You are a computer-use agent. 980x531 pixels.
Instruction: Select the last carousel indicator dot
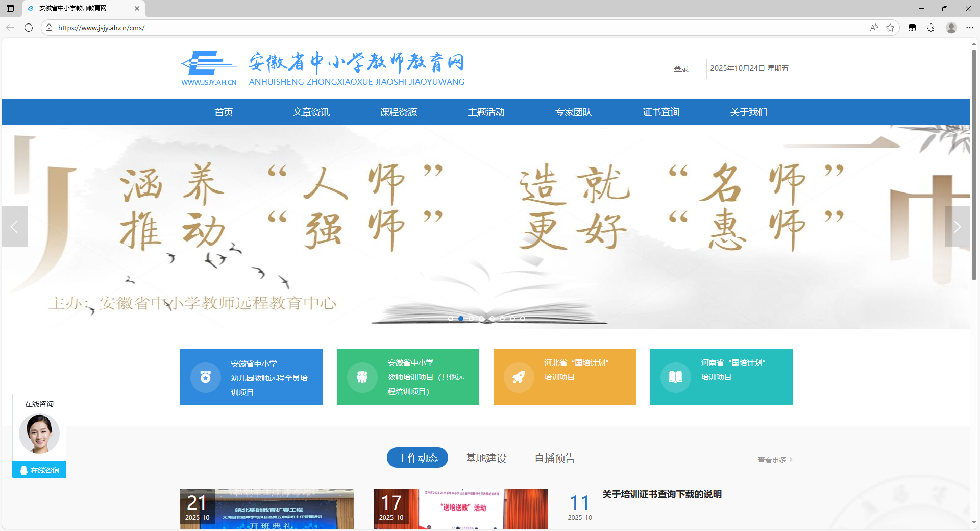coord(523,319)
